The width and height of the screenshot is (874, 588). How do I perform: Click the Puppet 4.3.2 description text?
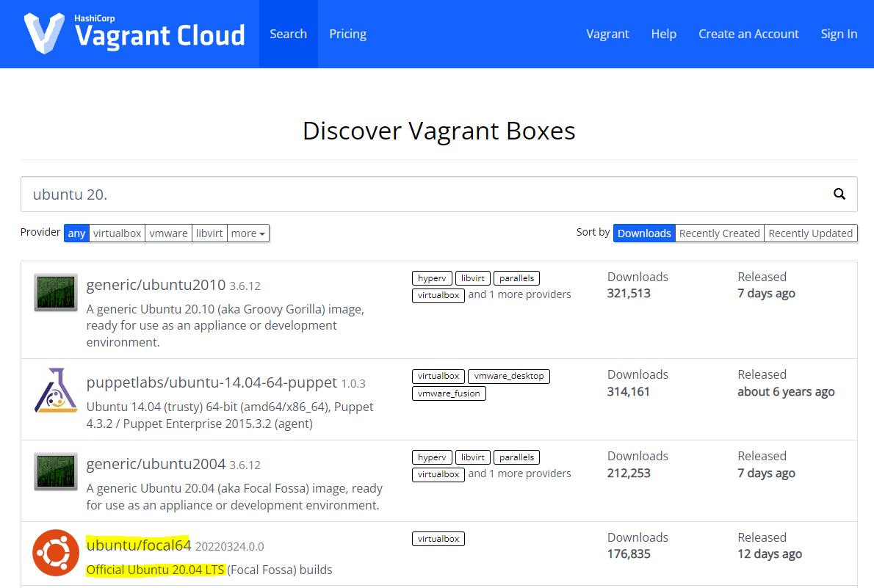pyautogui.click(x=230, y=415)
